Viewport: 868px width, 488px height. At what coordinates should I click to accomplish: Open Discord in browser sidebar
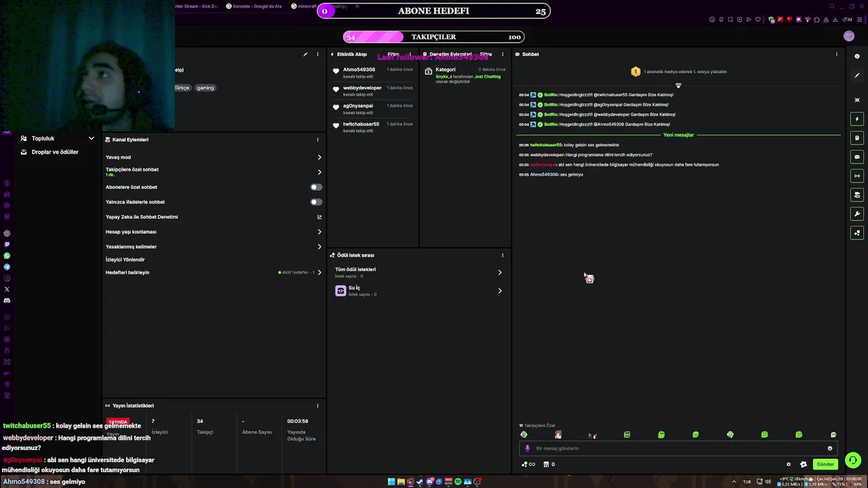7,300
